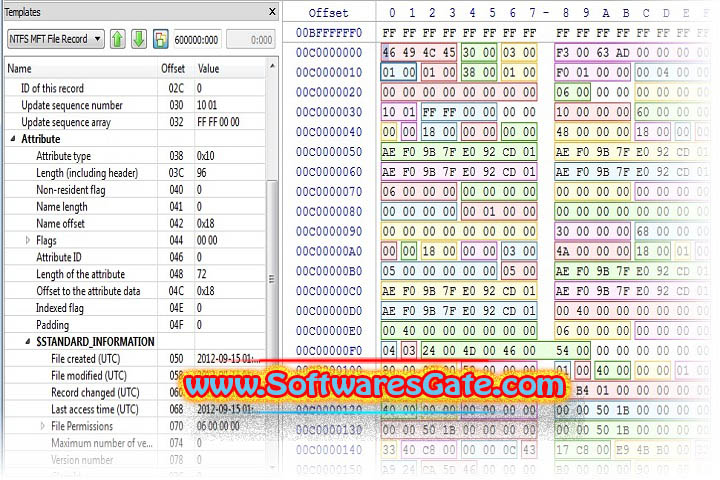
Task: Click the hex view Offset header
Action: [x=328, y=13]
